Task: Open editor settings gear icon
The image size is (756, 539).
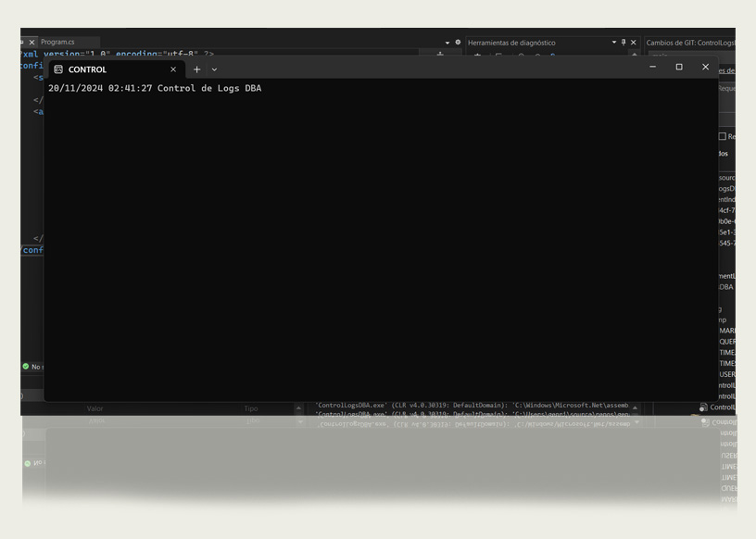Action: tap(458, 43)
